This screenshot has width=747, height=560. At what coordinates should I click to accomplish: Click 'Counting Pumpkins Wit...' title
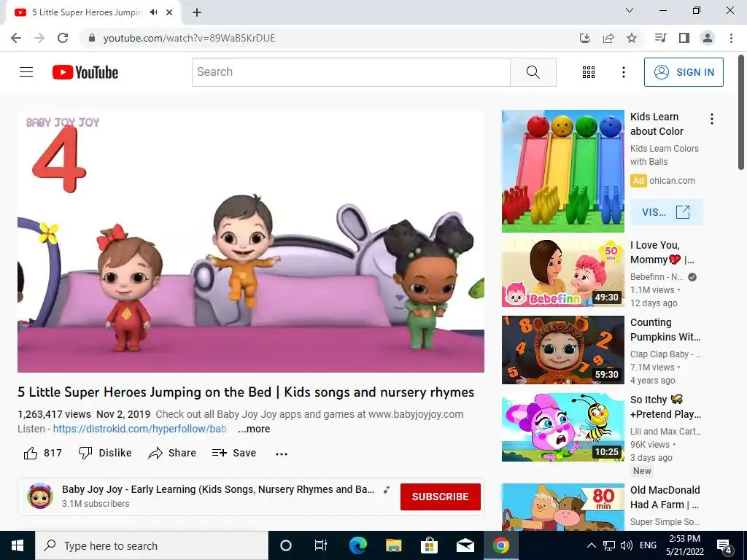pos(665,330)
